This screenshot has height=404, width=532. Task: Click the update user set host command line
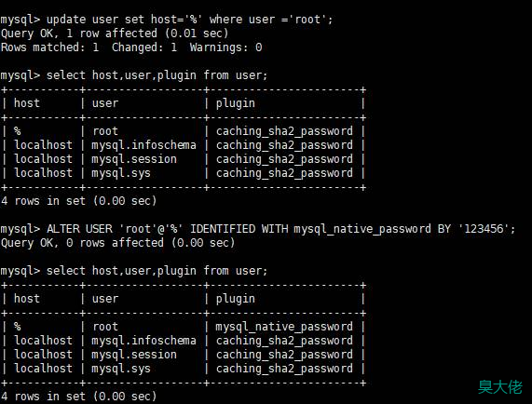[x=166, y=20]
